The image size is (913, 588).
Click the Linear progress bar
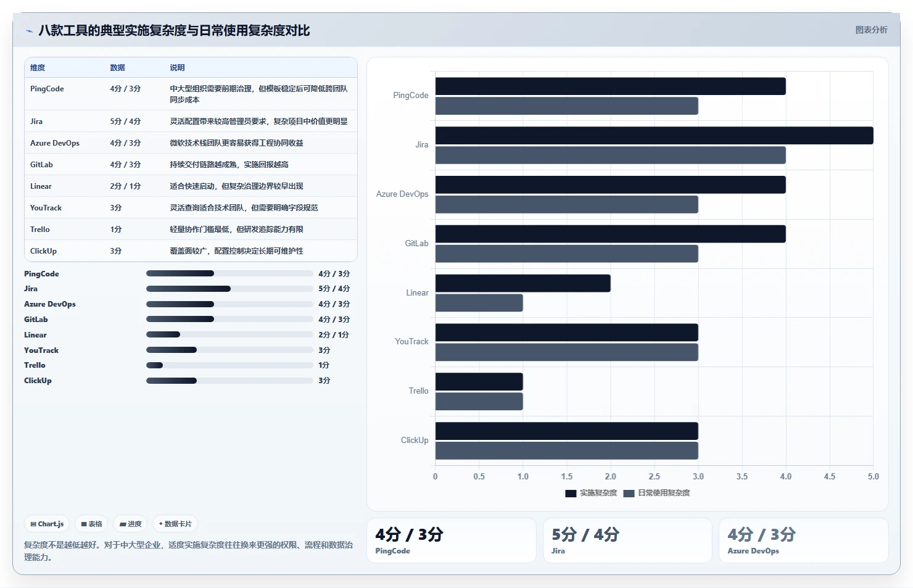tap(229, 334)
